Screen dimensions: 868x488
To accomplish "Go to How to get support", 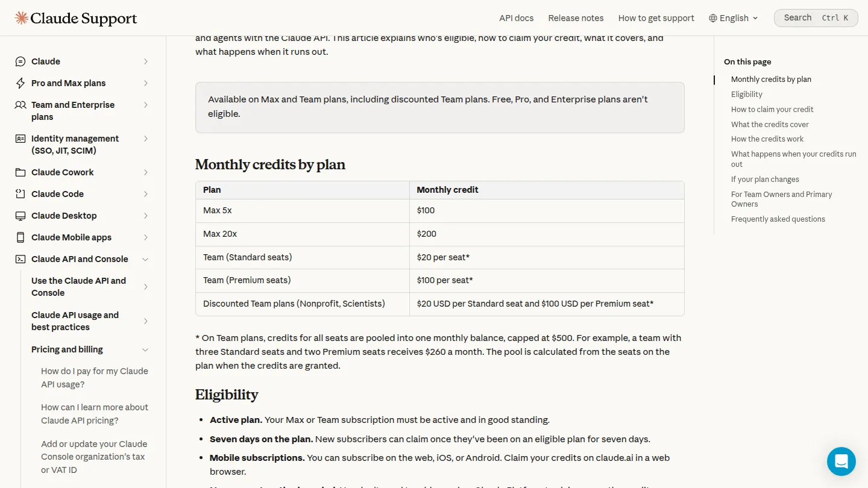I will coord(656,18).
